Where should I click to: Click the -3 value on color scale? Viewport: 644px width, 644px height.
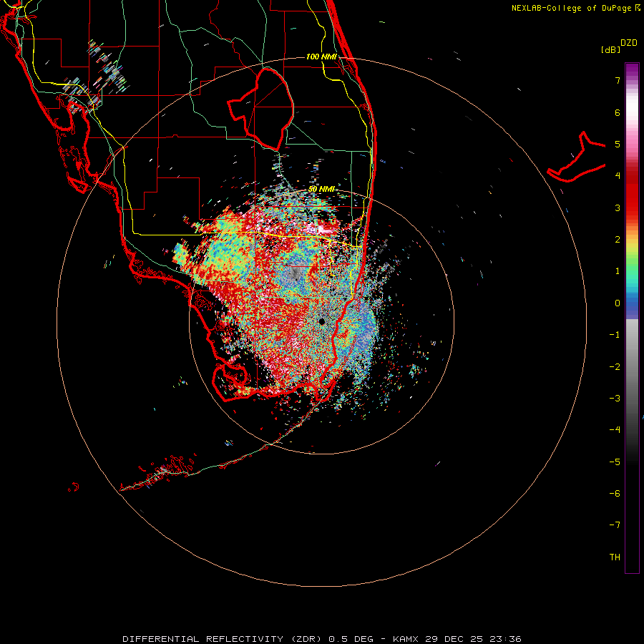[x=615, y=399]
